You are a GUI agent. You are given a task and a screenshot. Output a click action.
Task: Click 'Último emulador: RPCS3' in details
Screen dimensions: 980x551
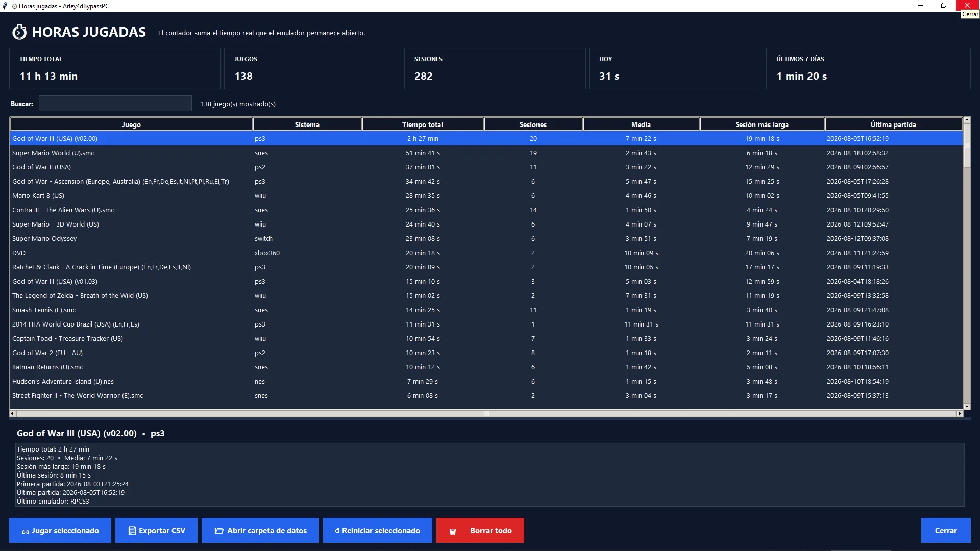[x=53, y=502]
